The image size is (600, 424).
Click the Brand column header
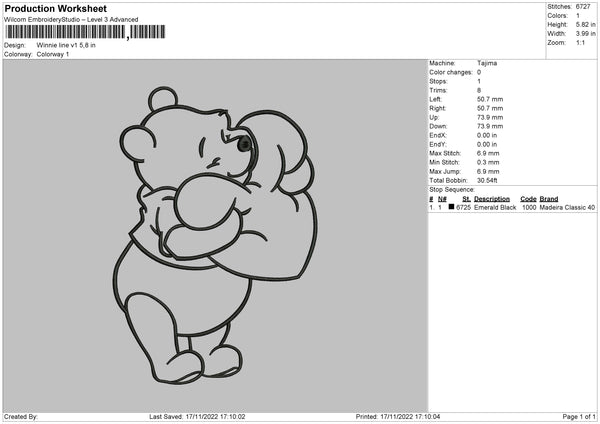tap(549, 199)
